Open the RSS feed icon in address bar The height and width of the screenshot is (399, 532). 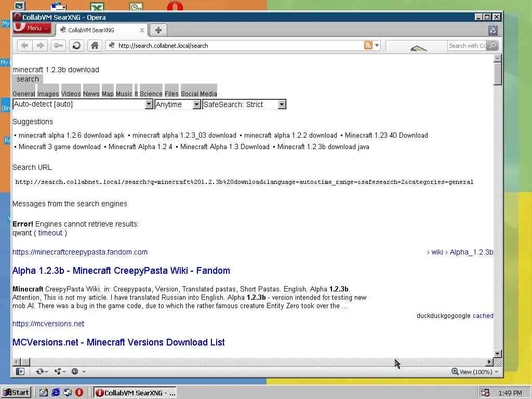click(368, 45)
